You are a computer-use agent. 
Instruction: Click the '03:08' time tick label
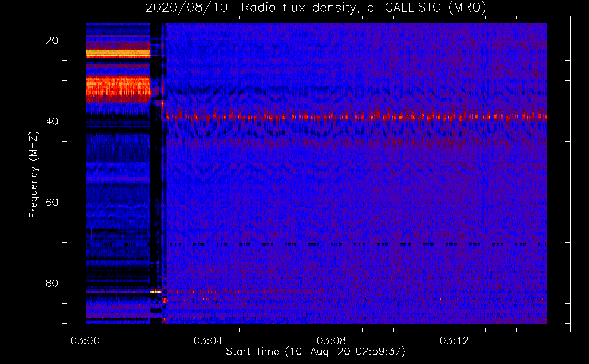(x=331, y=341)
